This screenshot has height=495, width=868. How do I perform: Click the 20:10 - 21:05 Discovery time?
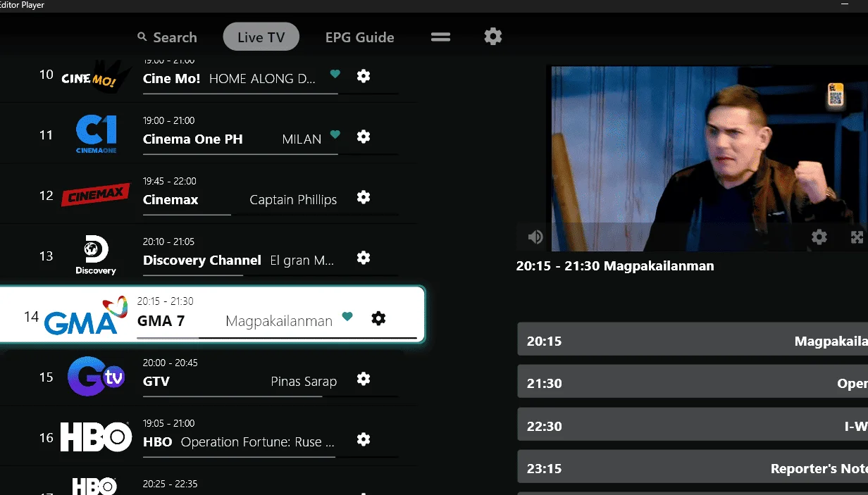click(170, 242)
